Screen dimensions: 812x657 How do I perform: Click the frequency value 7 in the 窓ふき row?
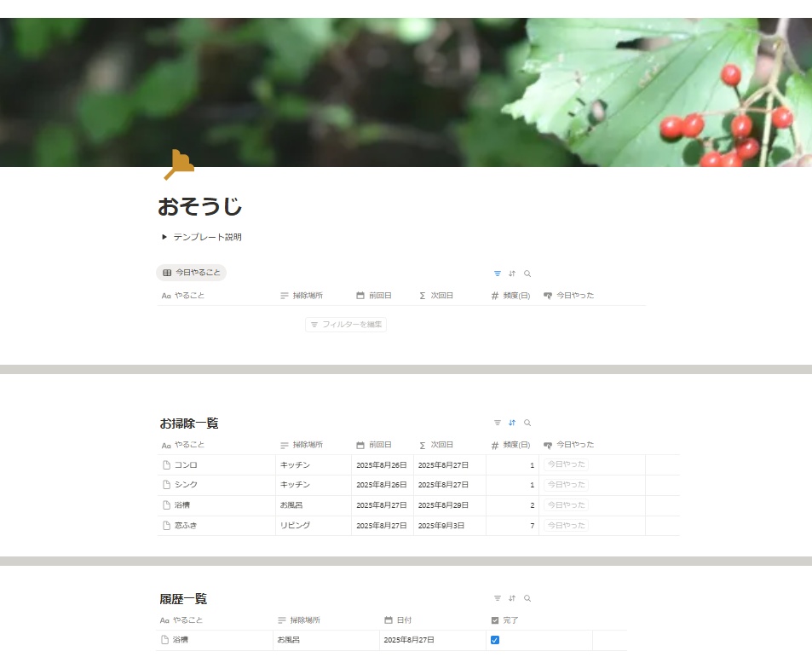click(532, 526)
